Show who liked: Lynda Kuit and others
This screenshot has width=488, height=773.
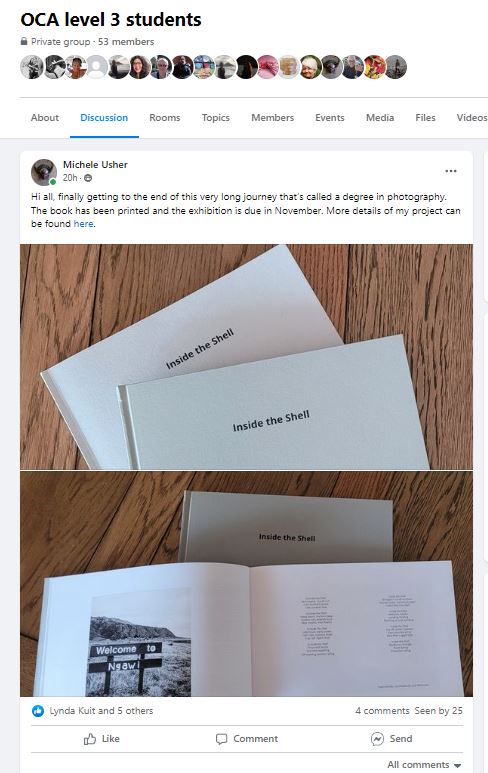(101, 710)
